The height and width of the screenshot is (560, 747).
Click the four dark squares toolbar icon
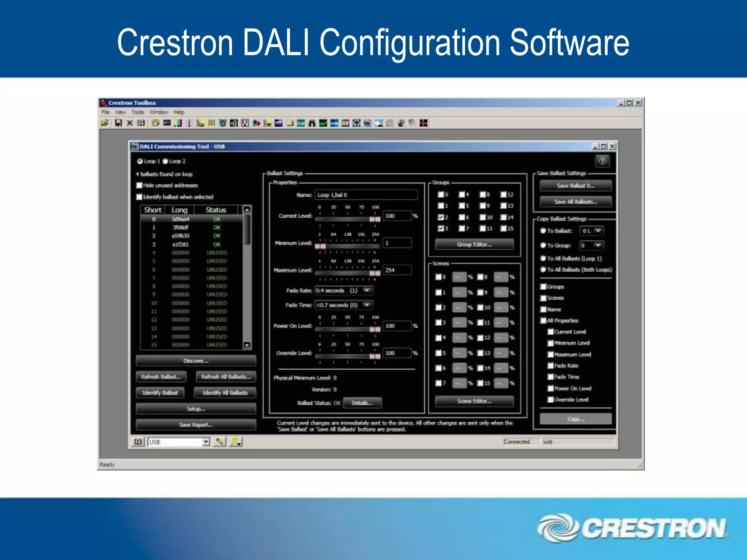click(x=423, y=123)
